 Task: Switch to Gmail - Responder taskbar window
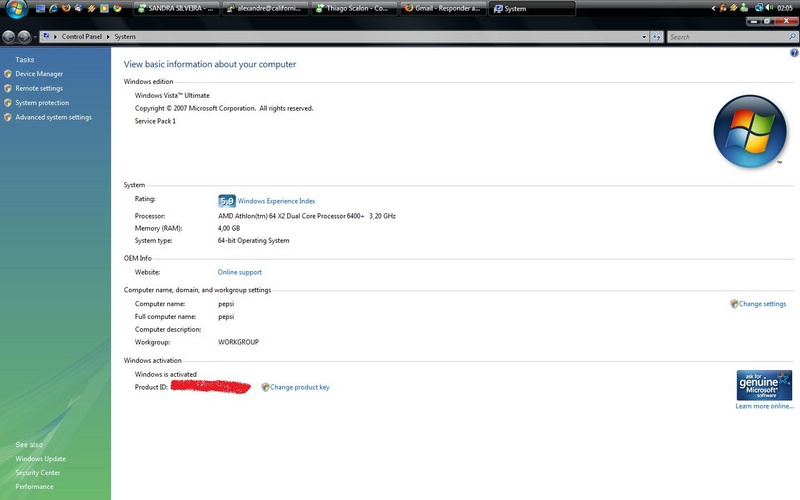[x=443, y=8]
